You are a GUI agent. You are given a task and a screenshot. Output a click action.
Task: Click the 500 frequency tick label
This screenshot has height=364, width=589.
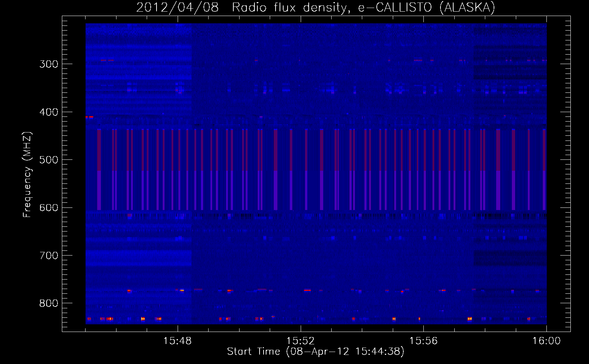[49, 160]
